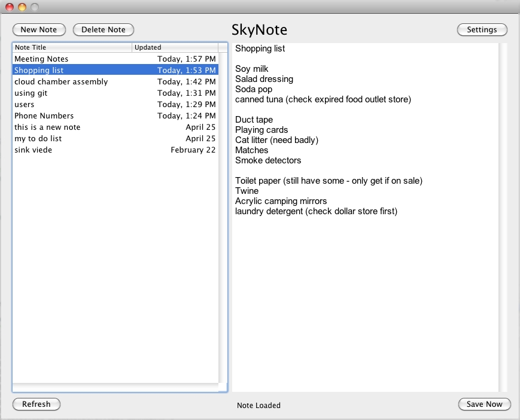Place cursor on the Soda pop line
Screen dimensions: 520x420
click(254, 89)
